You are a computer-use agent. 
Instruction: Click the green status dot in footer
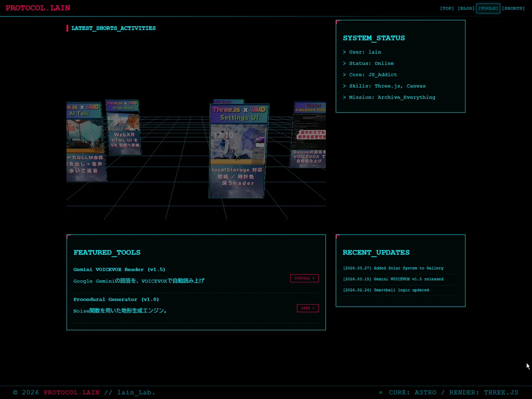coord(381,393)
